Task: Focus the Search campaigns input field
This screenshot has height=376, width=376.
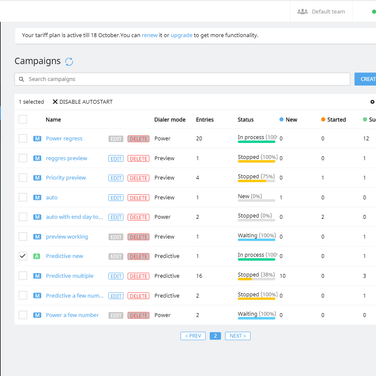Action: (182, 79)
